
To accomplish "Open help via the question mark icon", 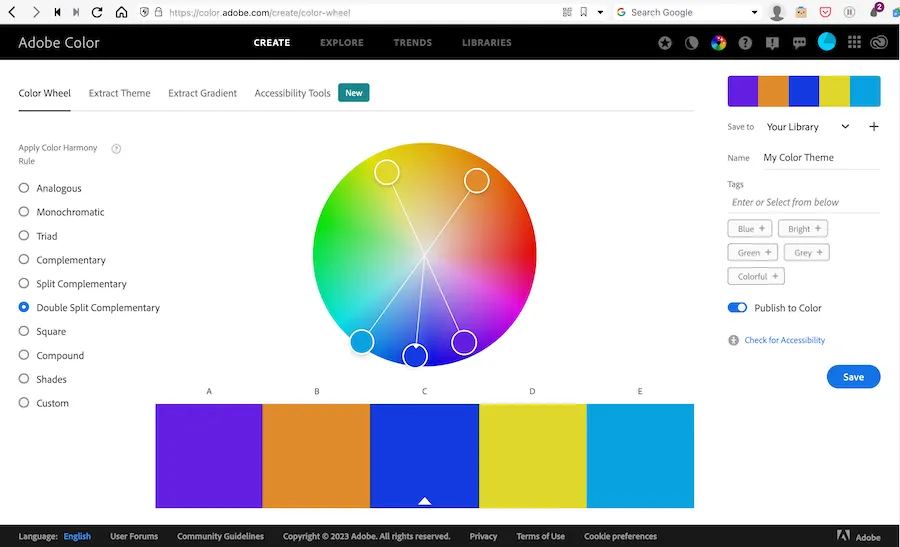I will pos(745,42).
